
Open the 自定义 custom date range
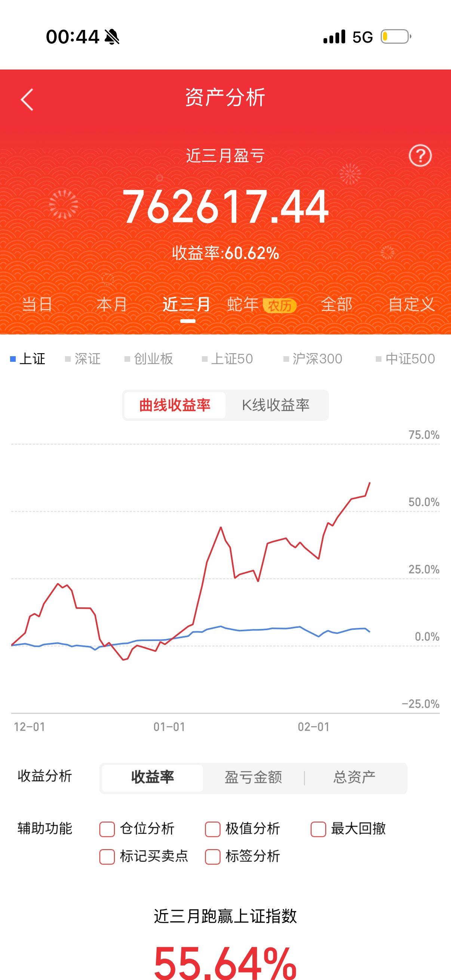412,304
